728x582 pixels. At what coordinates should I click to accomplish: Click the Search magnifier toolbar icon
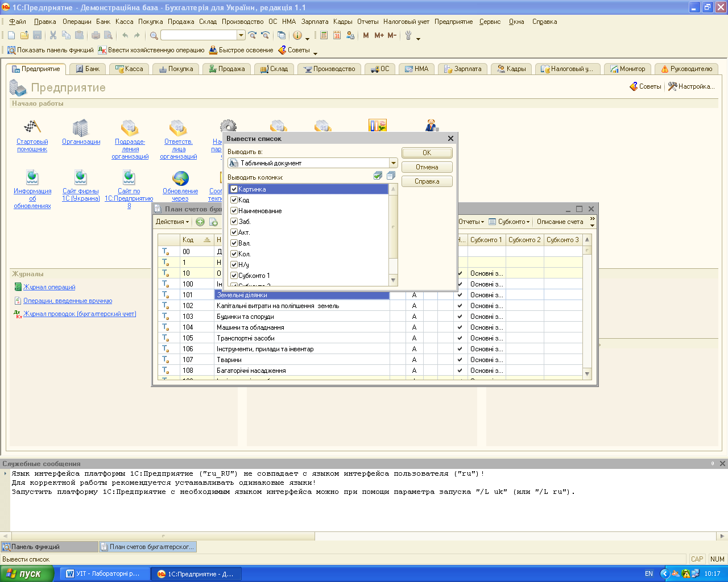pos(154,35)
